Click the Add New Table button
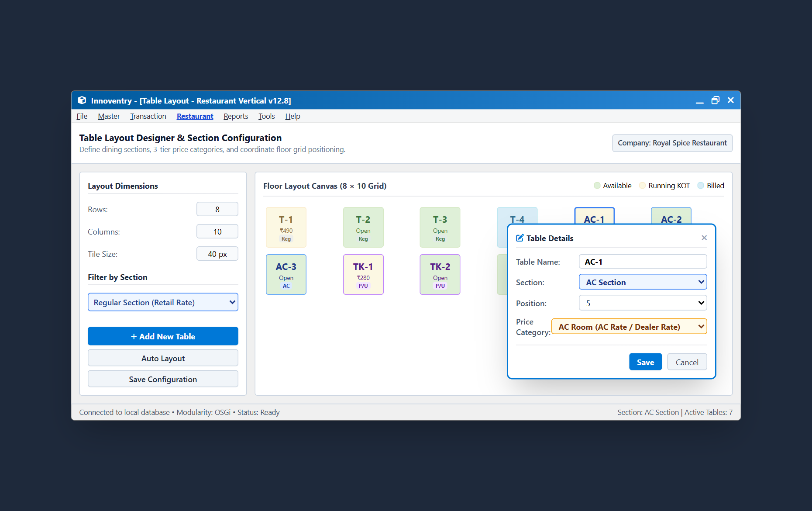The height and width of the screenshot is (511, 812). click(163, 336)
